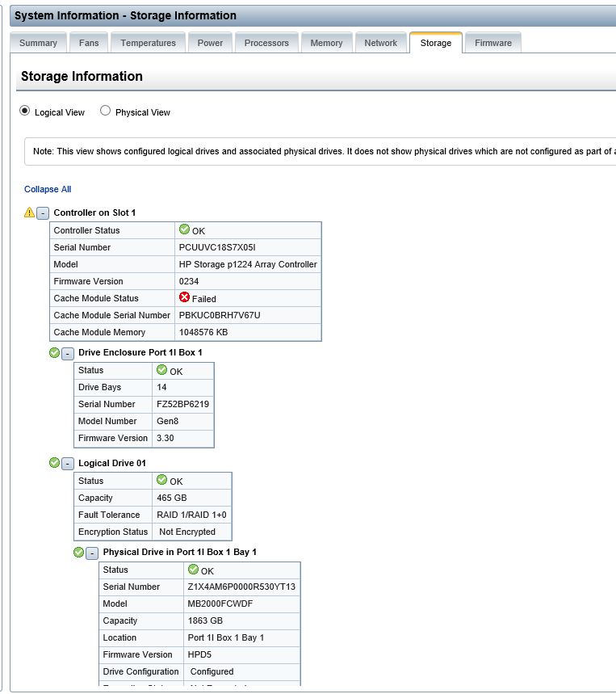616x694 pixels.
Task: Collapse the Controller on Slot 1 section
Action: coord(43,213)
